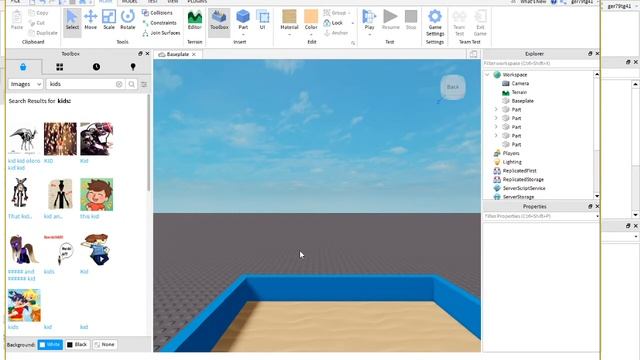Open the Toolbox Creations tab

[133, 67]
